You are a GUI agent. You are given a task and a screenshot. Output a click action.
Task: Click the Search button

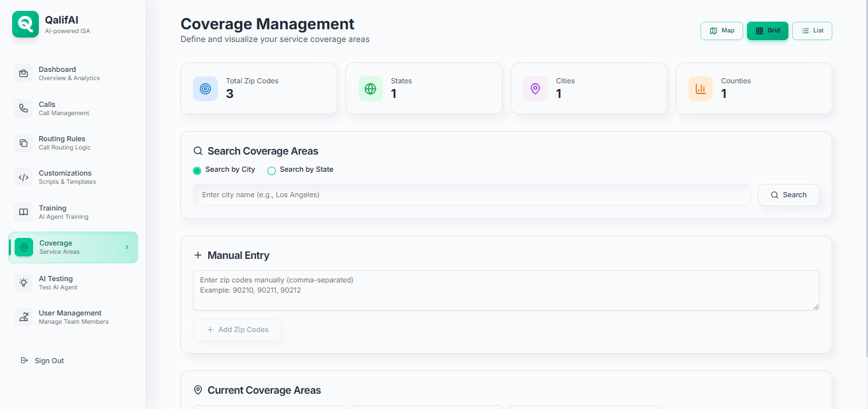(788, 195)
